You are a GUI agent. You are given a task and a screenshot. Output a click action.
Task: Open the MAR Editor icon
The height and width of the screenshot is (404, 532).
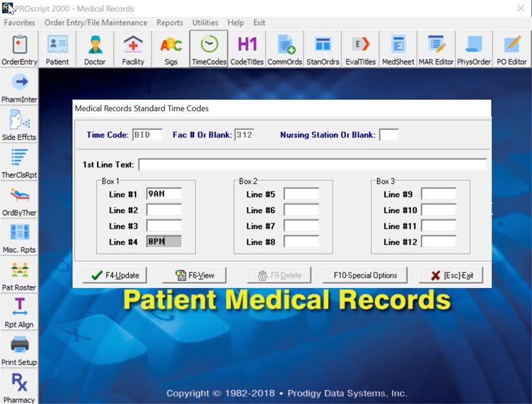(436, 50)
